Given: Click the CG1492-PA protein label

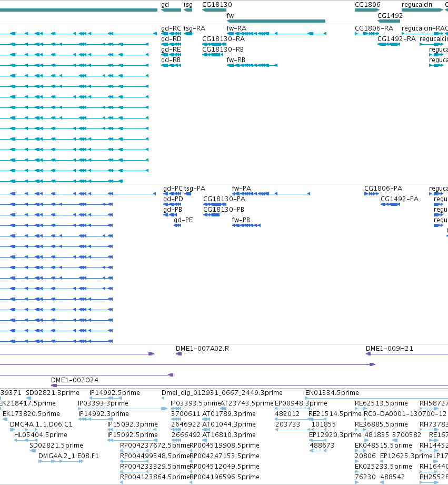Looking at the screenshot, I should click(x=400, y=199).
